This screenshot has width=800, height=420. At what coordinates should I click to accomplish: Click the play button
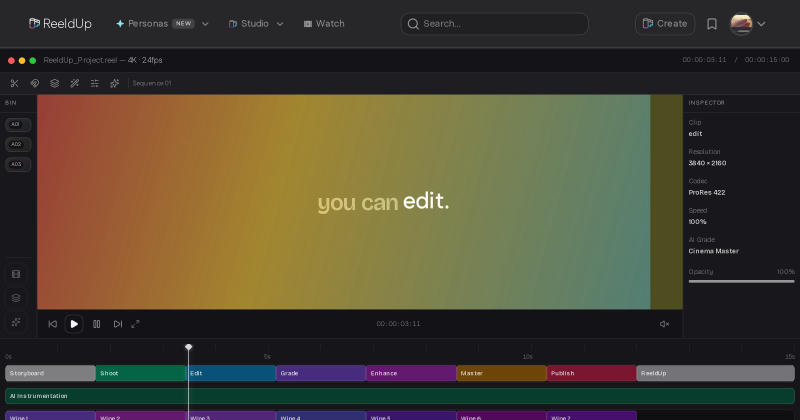coord(74,324)
